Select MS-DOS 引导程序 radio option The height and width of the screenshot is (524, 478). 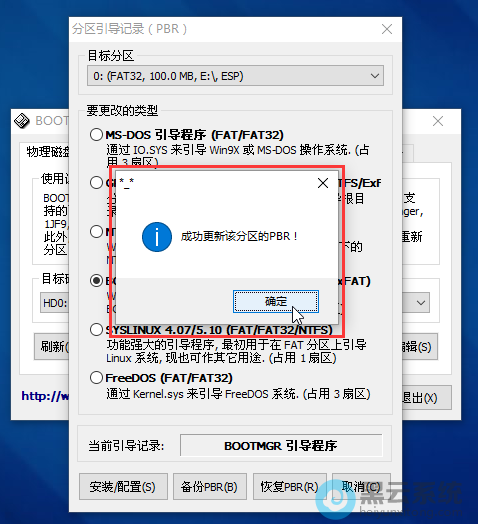coord(96,135)
